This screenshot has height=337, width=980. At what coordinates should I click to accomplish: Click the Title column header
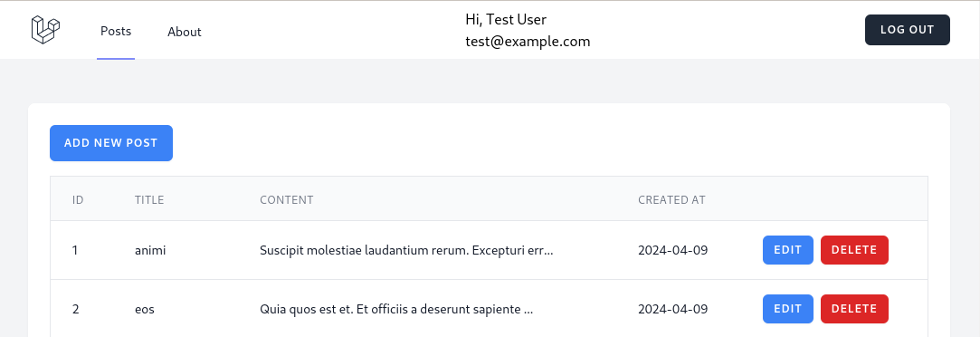point(149,200)
